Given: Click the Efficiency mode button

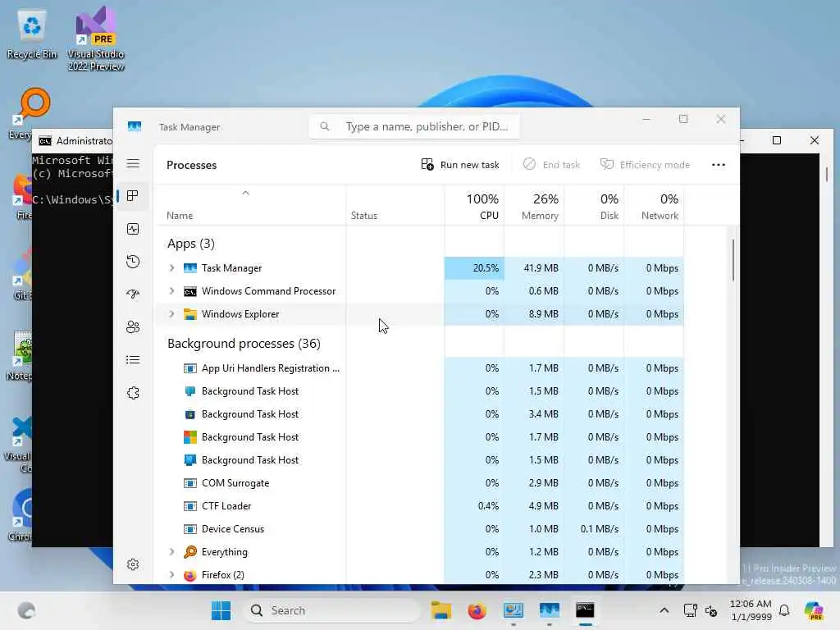Looking at the screenshot, I should tap(645, 164).
